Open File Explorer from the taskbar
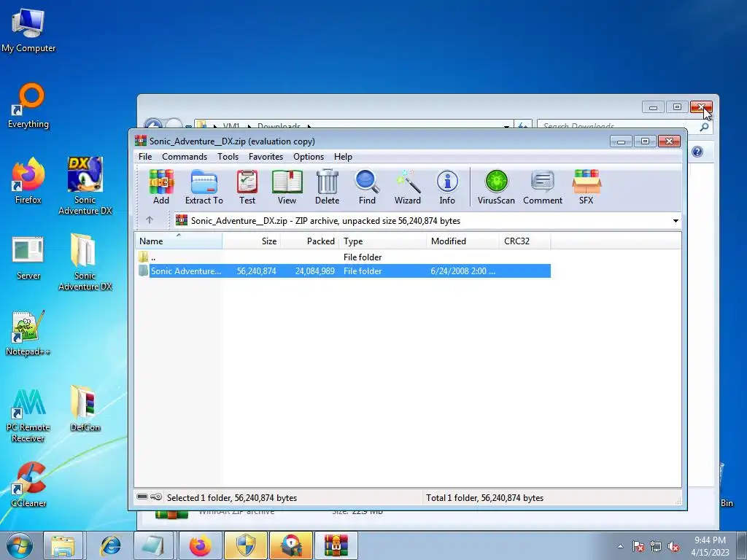Image resolution: width=747 pixels, height=560 pixels. pyautogui.click(x=63, y=545)
